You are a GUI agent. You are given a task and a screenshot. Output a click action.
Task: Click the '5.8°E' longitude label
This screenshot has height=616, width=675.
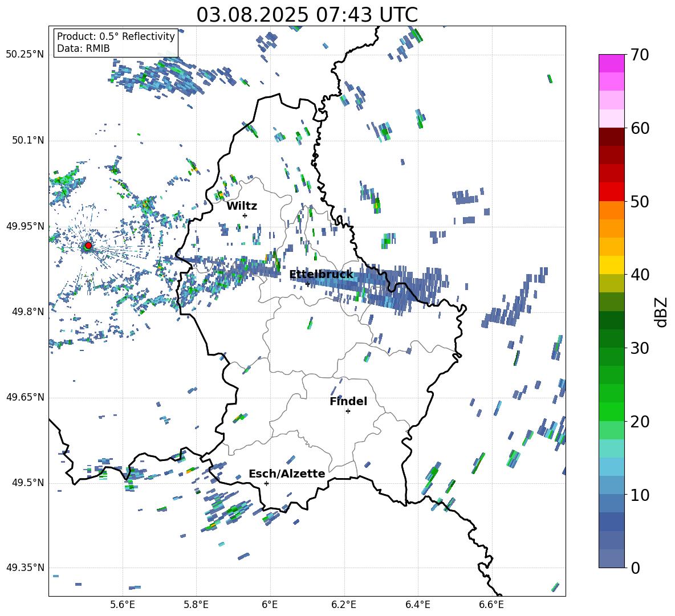click(196, 605)
